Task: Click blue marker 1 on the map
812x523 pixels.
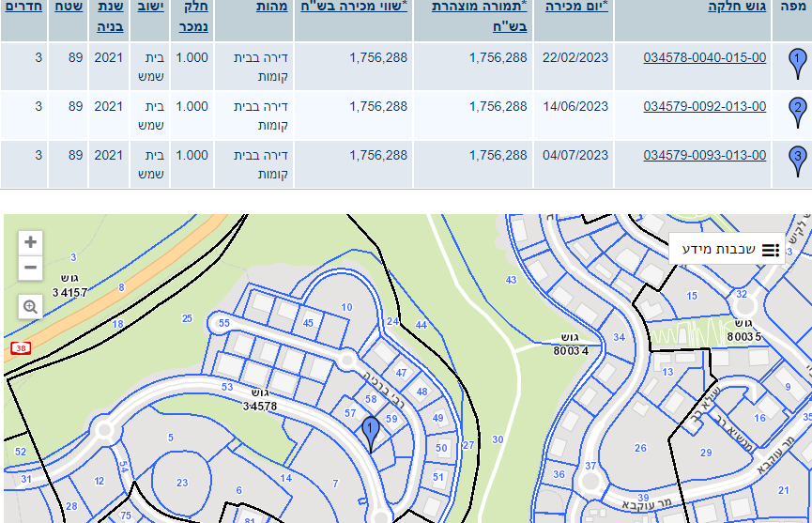Action: pos(370,434)
